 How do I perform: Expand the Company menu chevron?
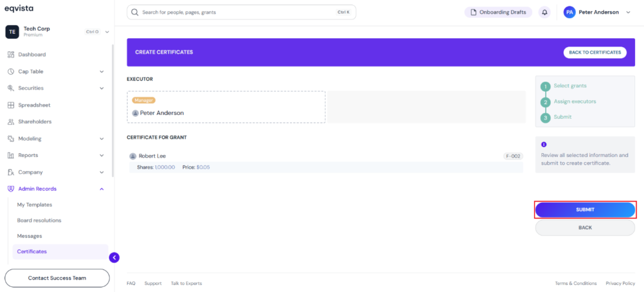[x=102, y=172]
